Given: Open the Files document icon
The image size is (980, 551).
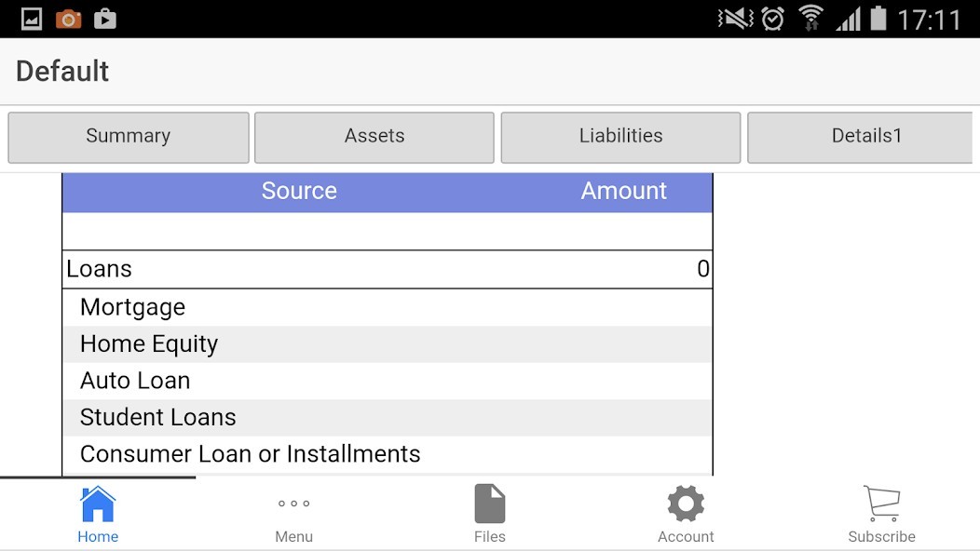Looking at the screenshot, I should 489,504.
